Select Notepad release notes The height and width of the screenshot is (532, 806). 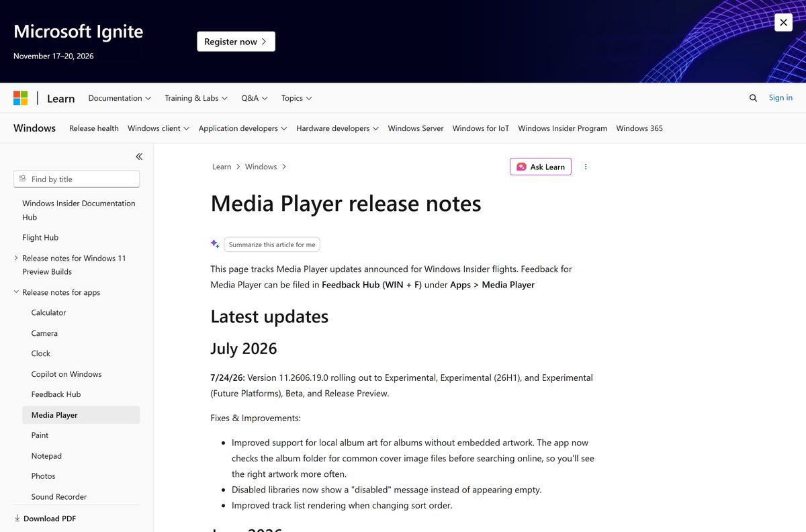pyautogui.click(x=46, y=456)
